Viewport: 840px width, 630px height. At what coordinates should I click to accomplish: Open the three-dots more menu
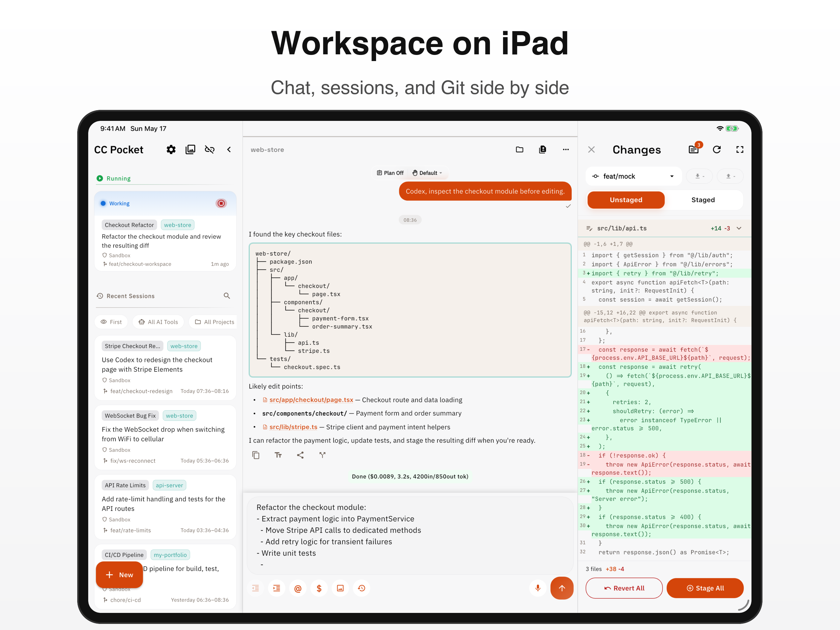566,150
